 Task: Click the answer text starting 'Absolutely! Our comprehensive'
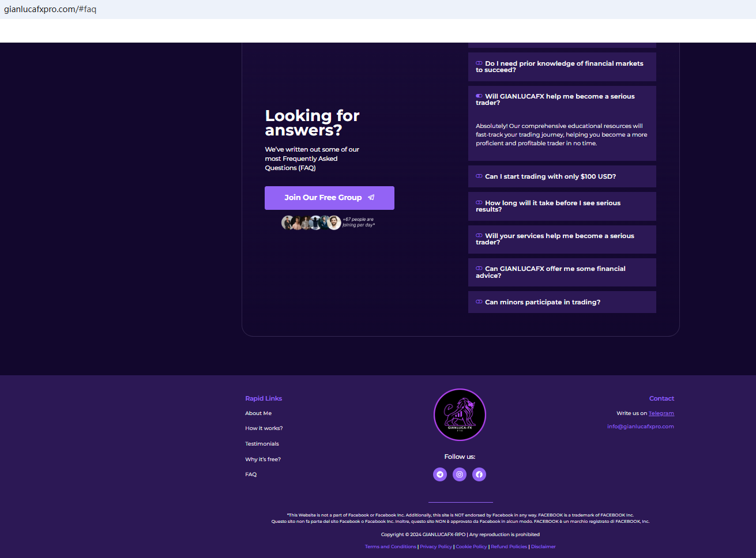(562, 135)
